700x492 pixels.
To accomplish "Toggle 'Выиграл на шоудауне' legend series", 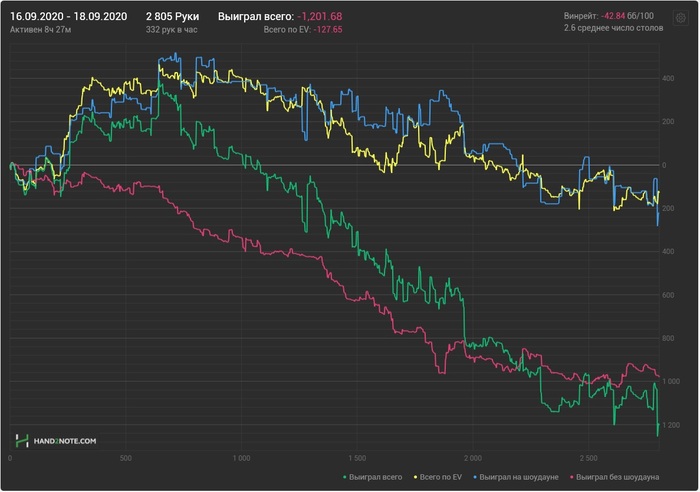I will tap(517, 477).
